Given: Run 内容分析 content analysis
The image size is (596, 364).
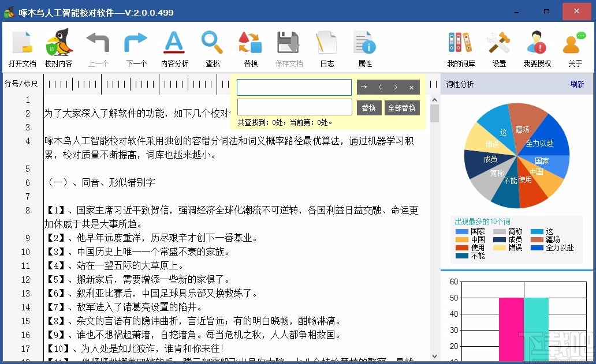Looking at the screenshot, I should 174,48.
